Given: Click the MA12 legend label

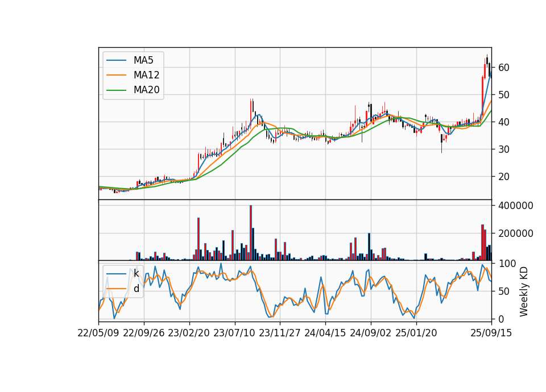Looking at the screenshot, I should [x=146, y=75].
